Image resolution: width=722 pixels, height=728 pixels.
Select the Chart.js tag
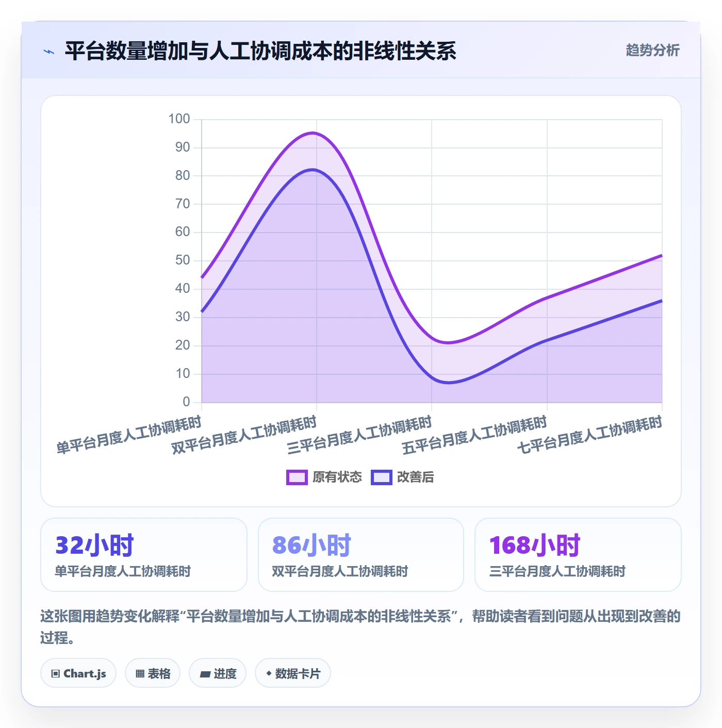(78, 673)
